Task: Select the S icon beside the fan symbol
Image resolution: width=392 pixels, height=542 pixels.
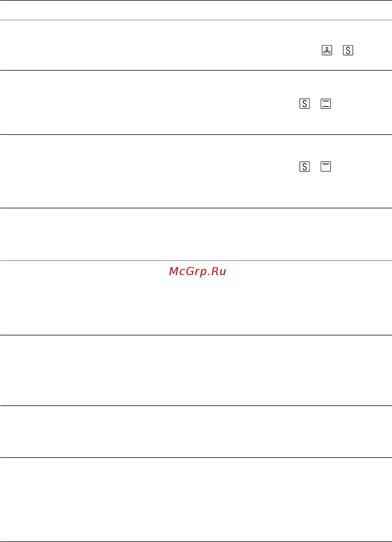Action: pyautogui.click(x=348, y=50)
